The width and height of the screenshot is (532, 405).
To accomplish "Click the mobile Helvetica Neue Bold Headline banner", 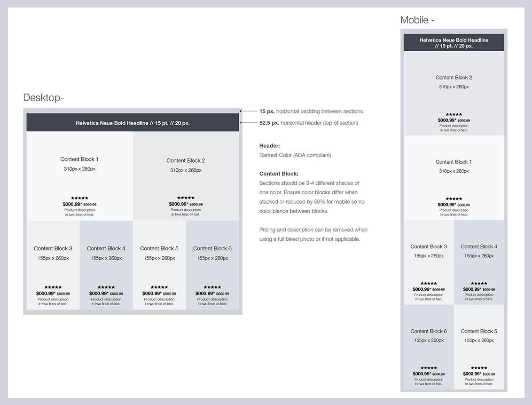I will [454, 43].
